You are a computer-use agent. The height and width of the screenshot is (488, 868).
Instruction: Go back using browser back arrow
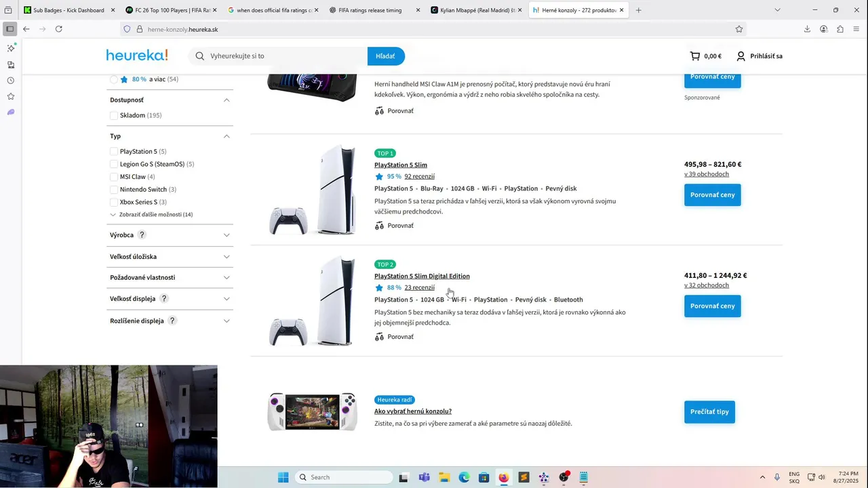click(x=26, y=29)
